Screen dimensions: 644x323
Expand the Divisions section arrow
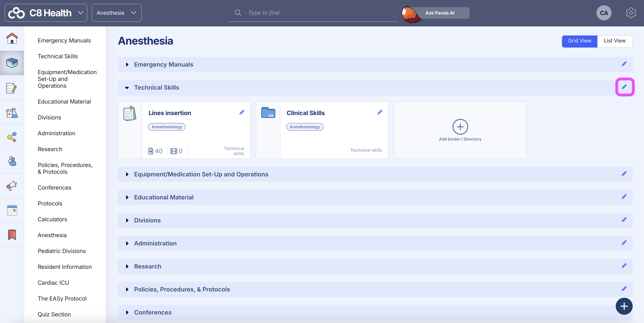click(127, 220)
